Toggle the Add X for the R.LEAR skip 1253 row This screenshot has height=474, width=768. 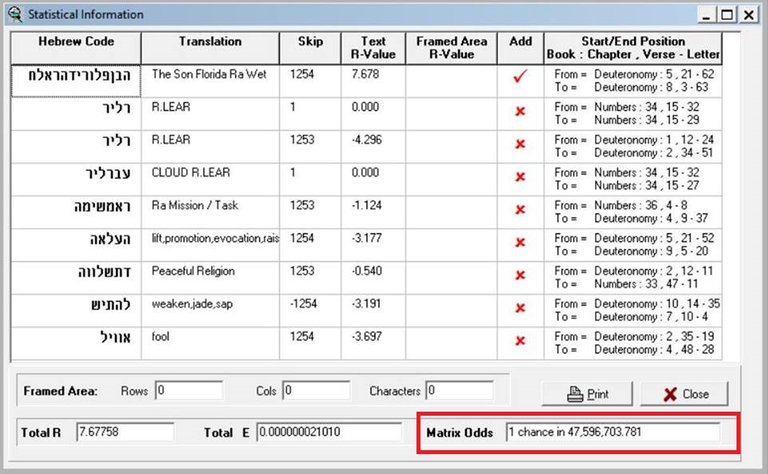click(x=520, y=144)
